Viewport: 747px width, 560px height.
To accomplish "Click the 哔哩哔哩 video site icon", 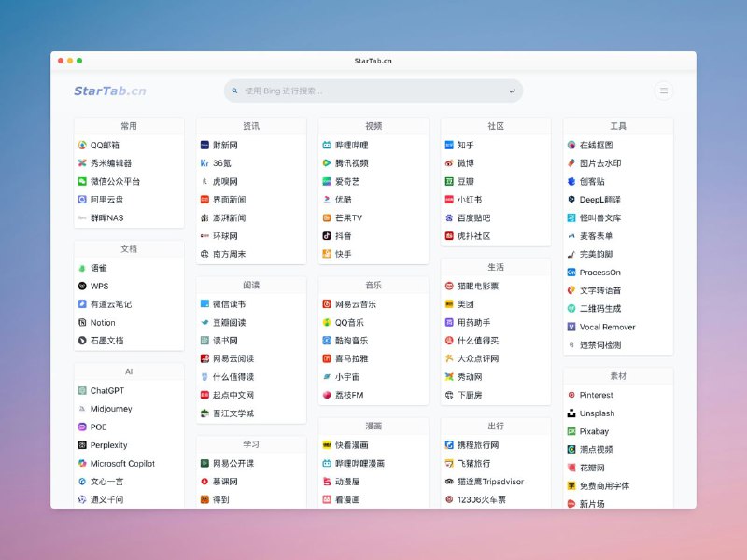I will coord(327,146).
